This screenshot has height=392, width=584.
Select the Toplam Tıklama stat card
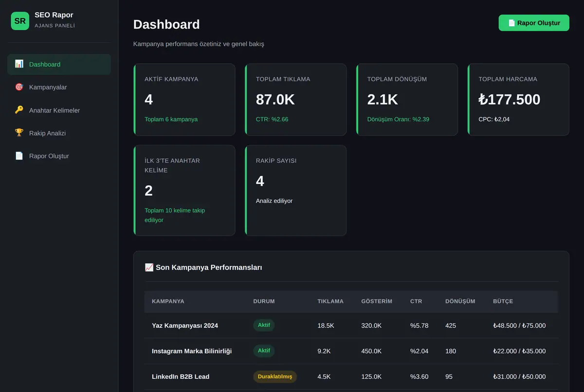coord(296,100)
